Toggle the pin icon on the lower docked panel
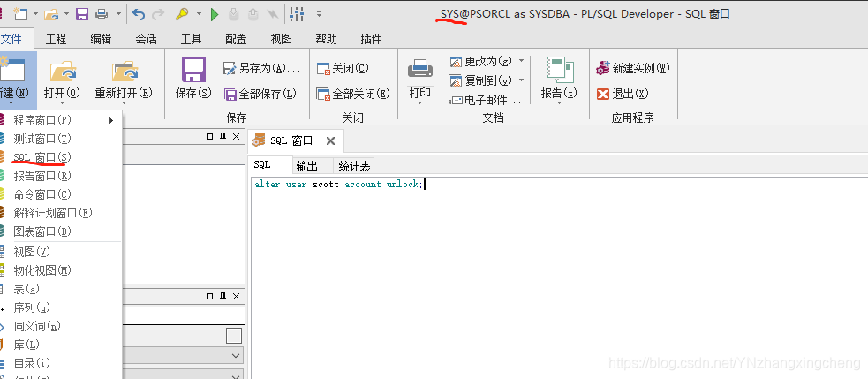Screen dimensions: 868x379 (x=223, y=297)
